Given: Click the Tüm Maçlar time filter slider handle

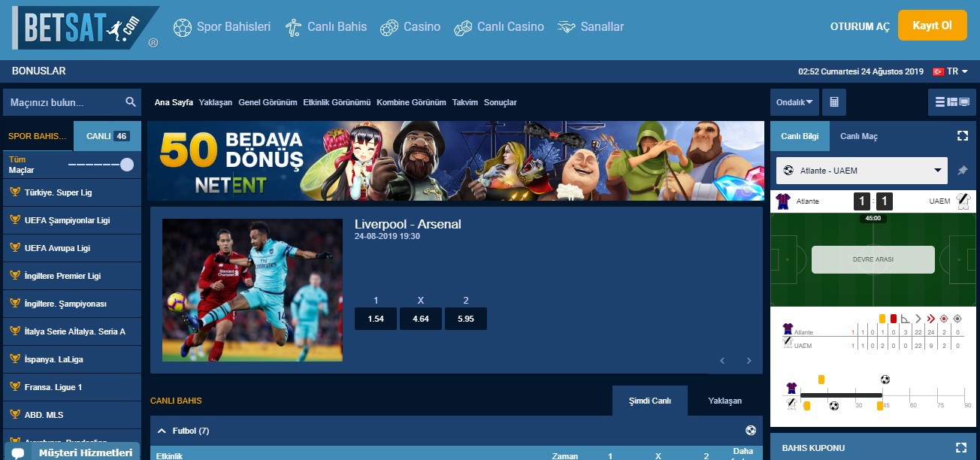Looking at the screenshot, I should [x=127, y=165].
